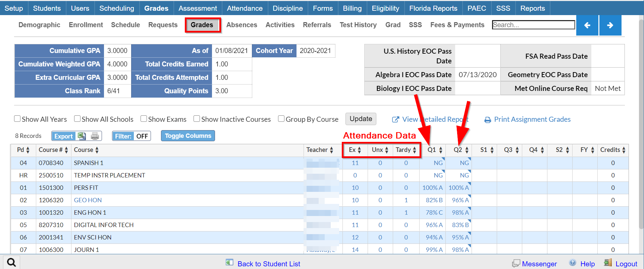
Task: Export records to Excel icon
Action: click(x=82, y=136)
